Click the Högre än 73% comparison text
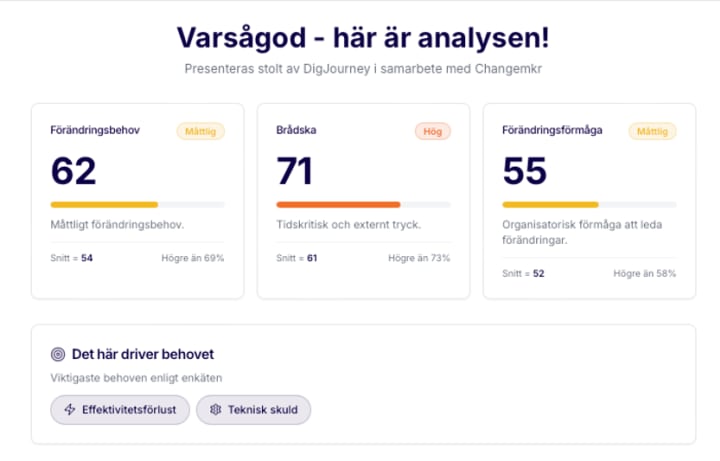 pos(419,258)
